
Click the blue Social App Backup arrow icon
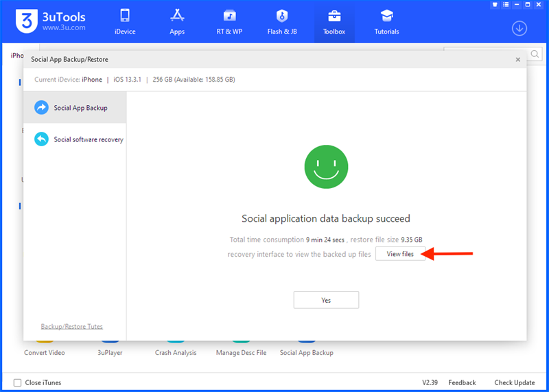point(41,108)
